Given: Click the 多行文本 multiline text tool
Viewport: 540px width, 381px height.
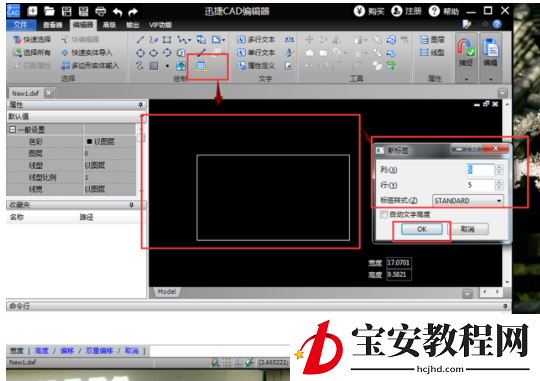Looking at the screenshot, I should pos(256,40).
